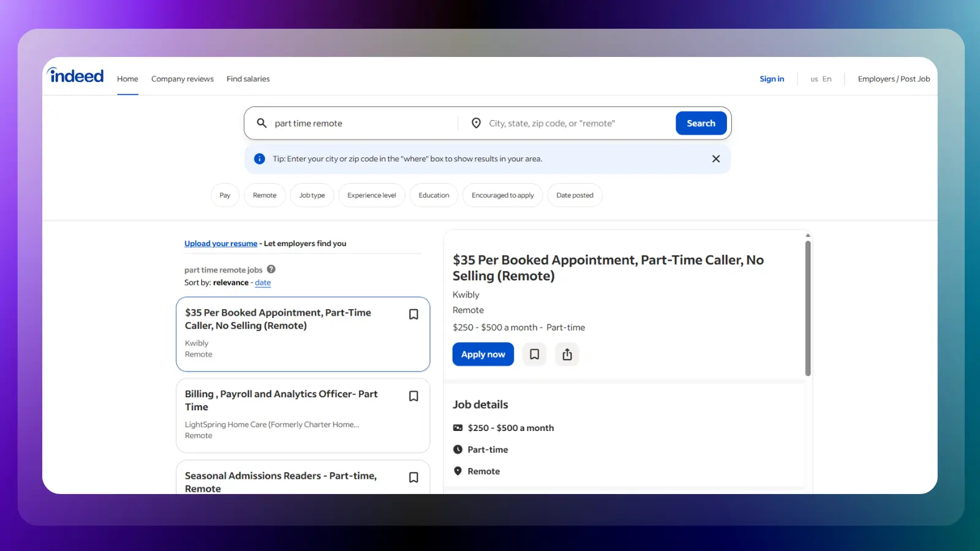Go to the Home tab
The image size is (980, 551).
point(127,79)
